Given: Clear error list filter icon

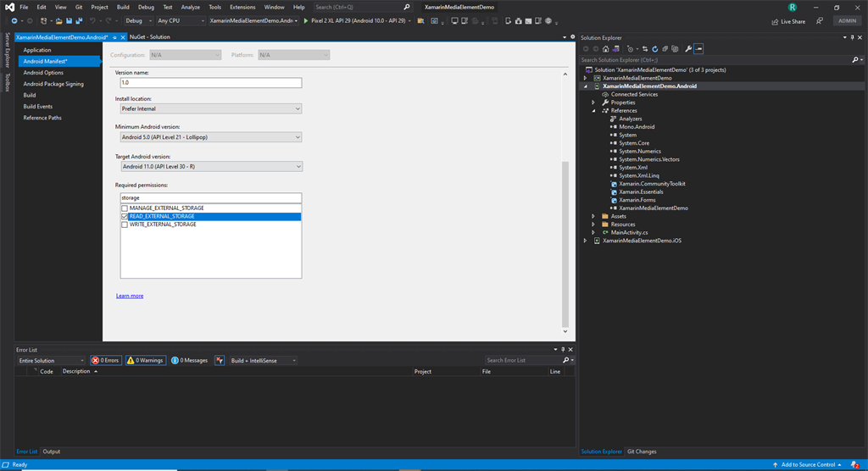Looking at the screenshot, I should click(x=220, y=360).
